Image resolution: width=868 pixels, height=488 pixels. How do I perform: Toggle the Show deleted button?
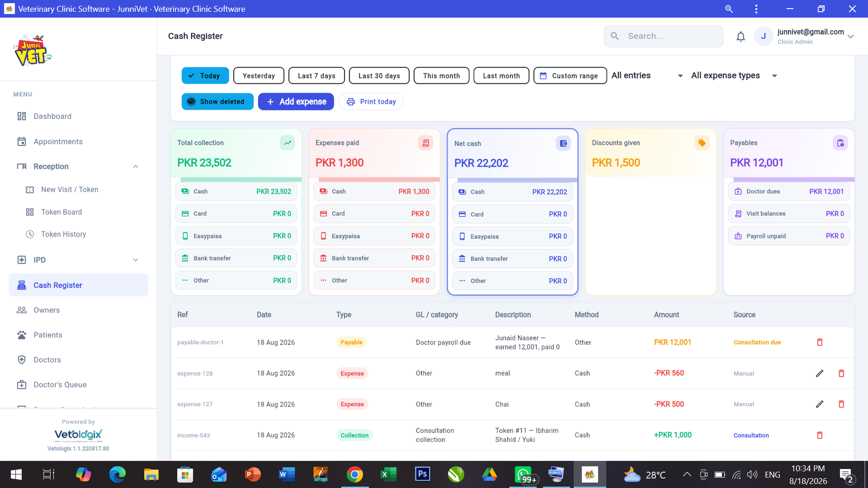pyautogui.click(x=218, y=101)
